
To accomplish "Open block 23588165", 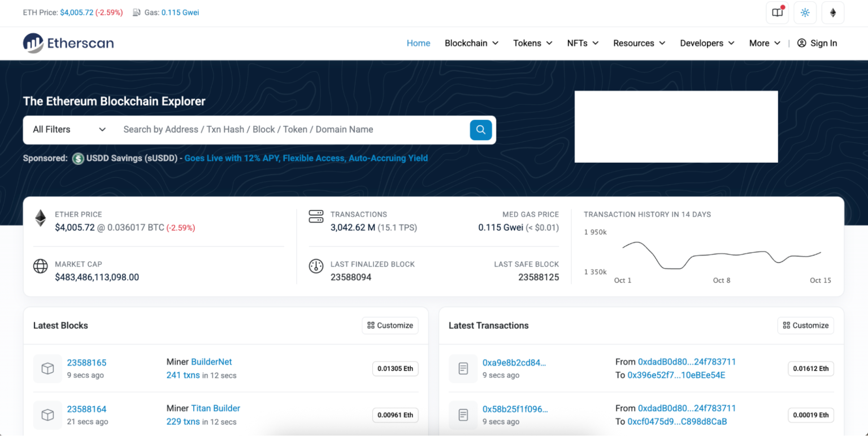I will [86, 363].
